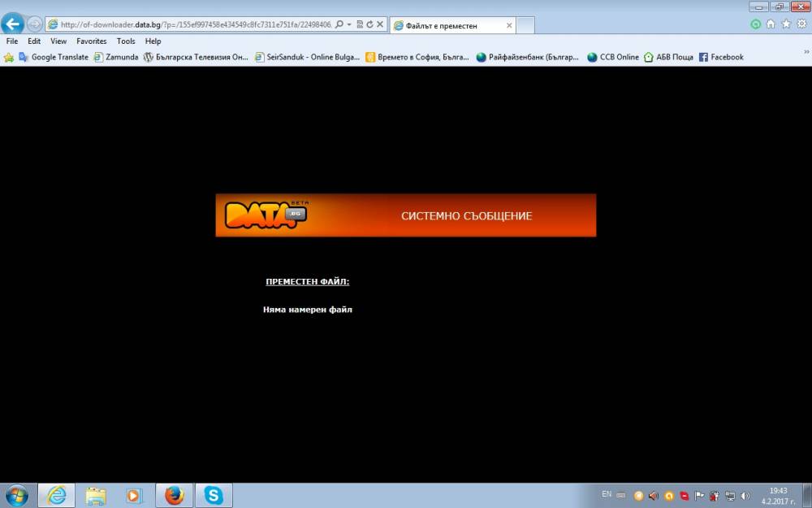Launch Windows Media Player from taskbar
Viewport: 812px width, 508px height.
coord(134,496)
